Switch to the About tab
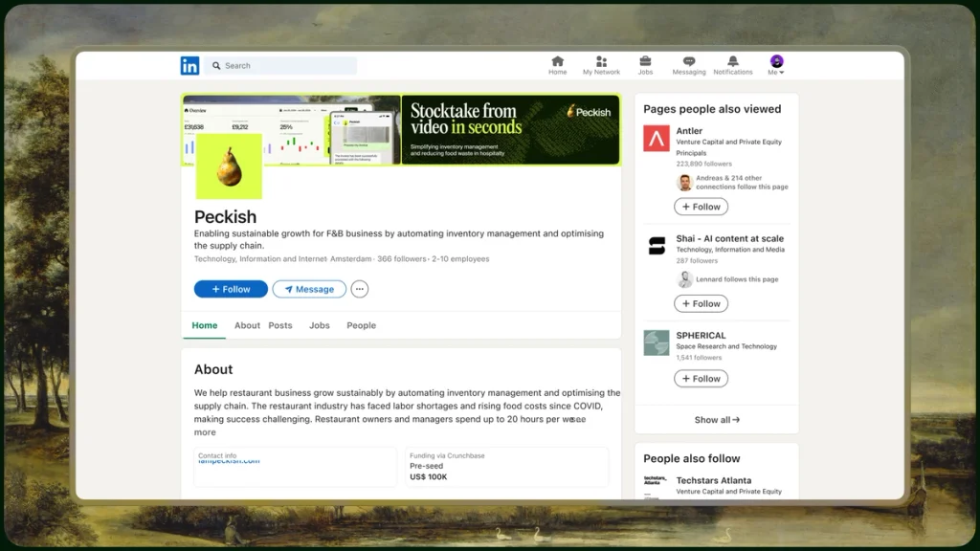The width and height of the screenshot is (980, 551). pos(247,325)
